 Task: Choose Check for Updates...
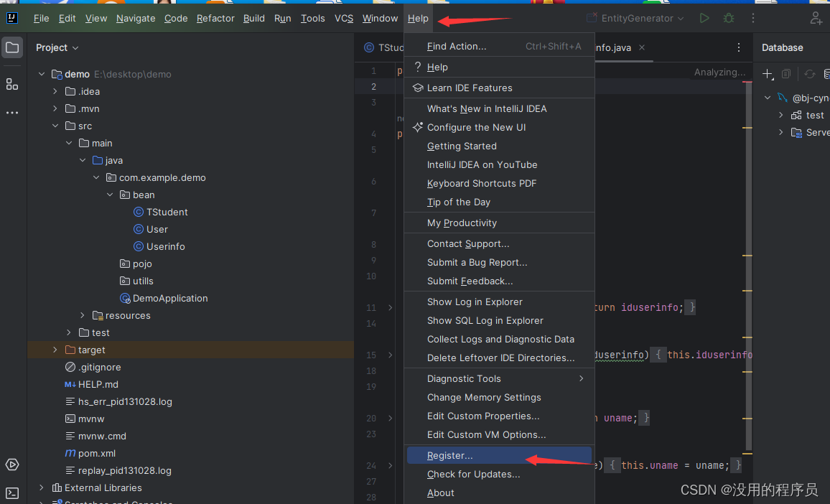pos(499,475)
